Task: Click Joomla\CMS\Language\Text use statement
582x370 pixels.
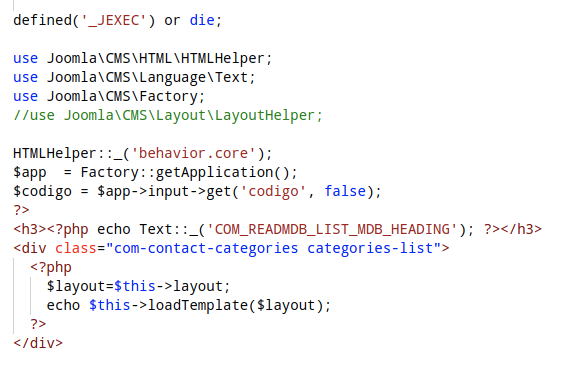Action: (134, 78)
